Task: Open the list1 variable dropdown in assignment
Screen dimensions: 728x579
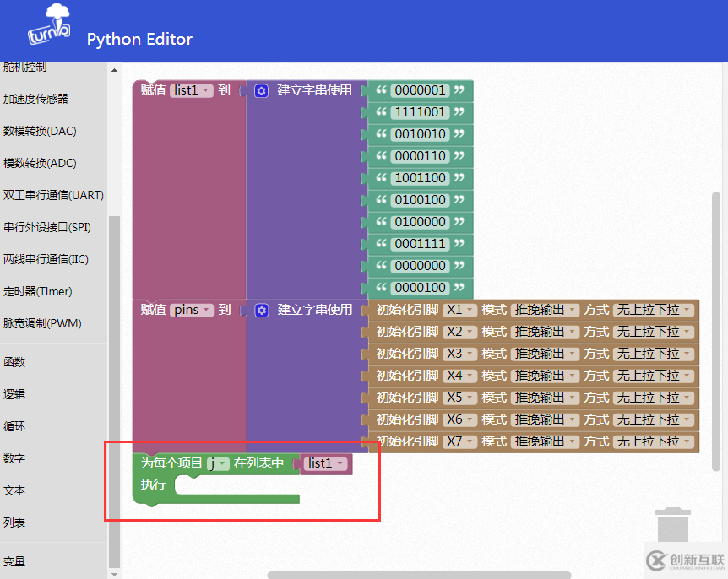Action: [x=191, y=90]
